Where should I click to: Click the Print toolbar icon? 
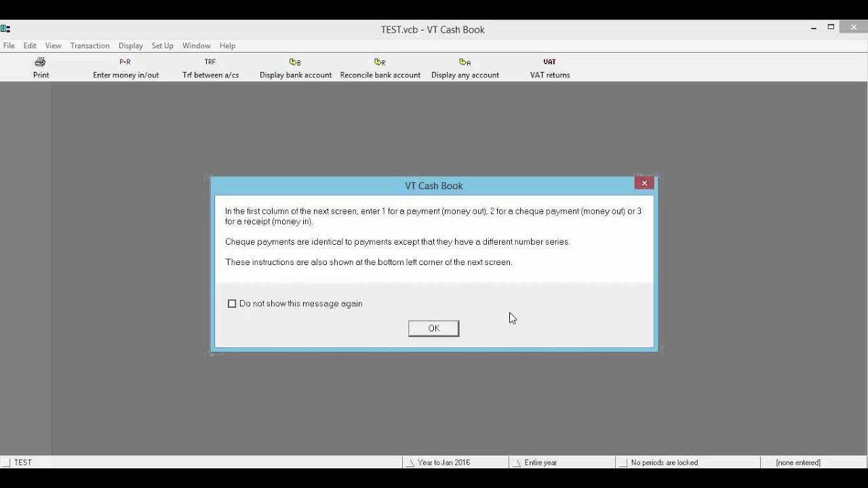41,68
